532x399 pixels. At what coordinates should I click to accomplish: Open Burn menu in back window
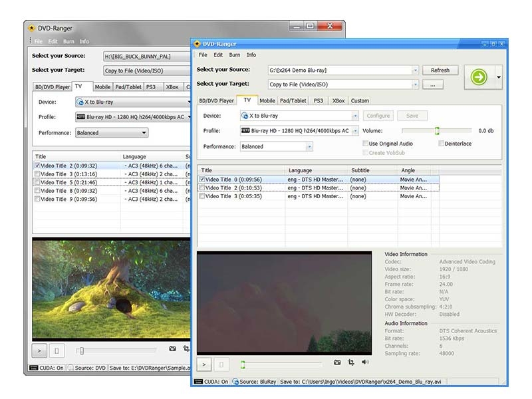pos(68,41)
